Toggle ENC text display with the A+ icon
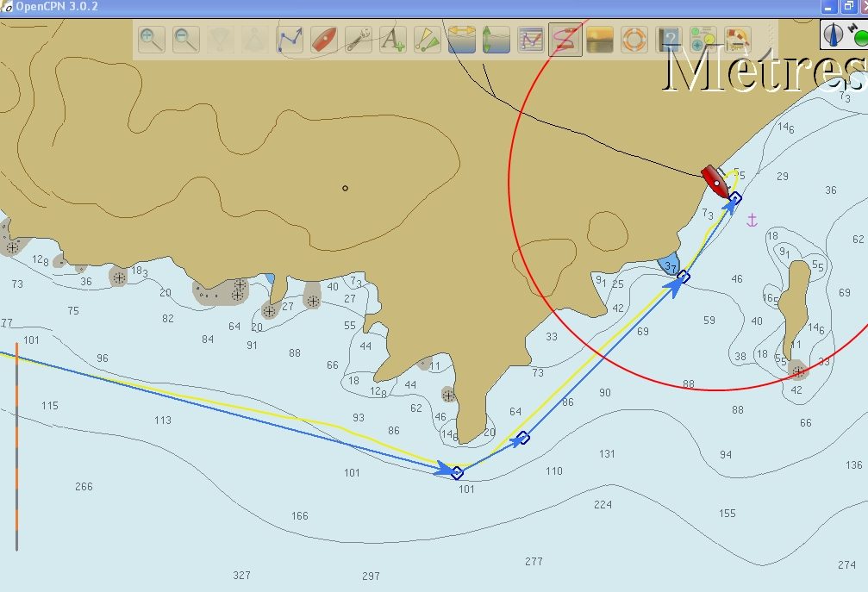The width and height of the screenshot is (868, 592). [x=393, y=40]
